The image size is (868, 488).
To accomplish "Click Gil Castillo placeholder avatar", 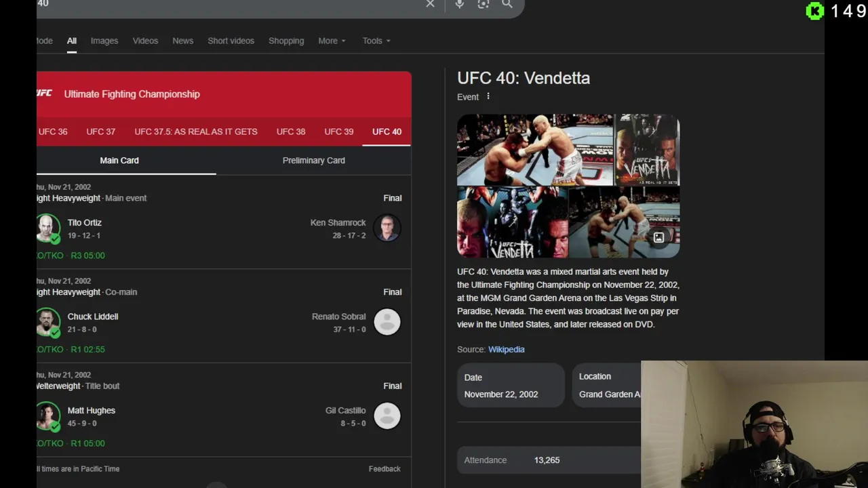I will tap(387, 415).
